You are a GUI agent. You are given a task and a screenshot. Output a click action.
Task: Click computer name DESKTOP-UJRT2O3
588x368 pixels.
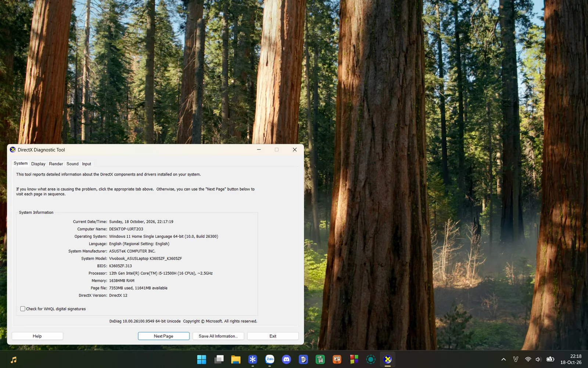point(126,229)
